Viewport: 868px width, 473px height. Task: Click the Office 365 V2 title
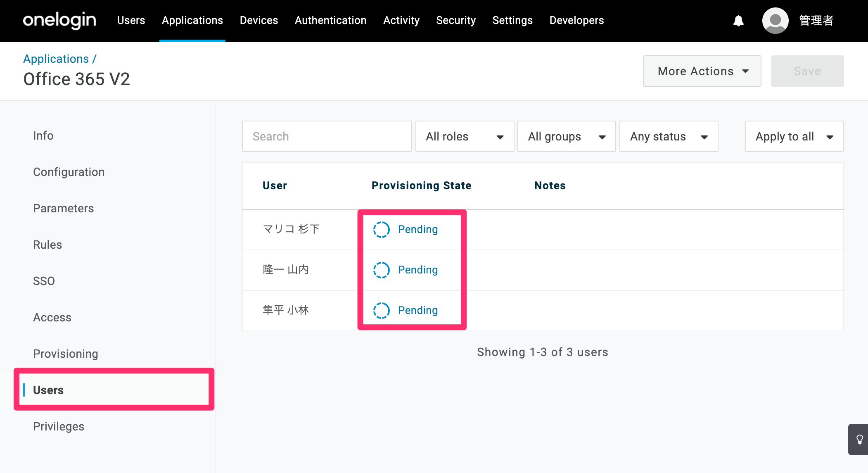(76, 79)
